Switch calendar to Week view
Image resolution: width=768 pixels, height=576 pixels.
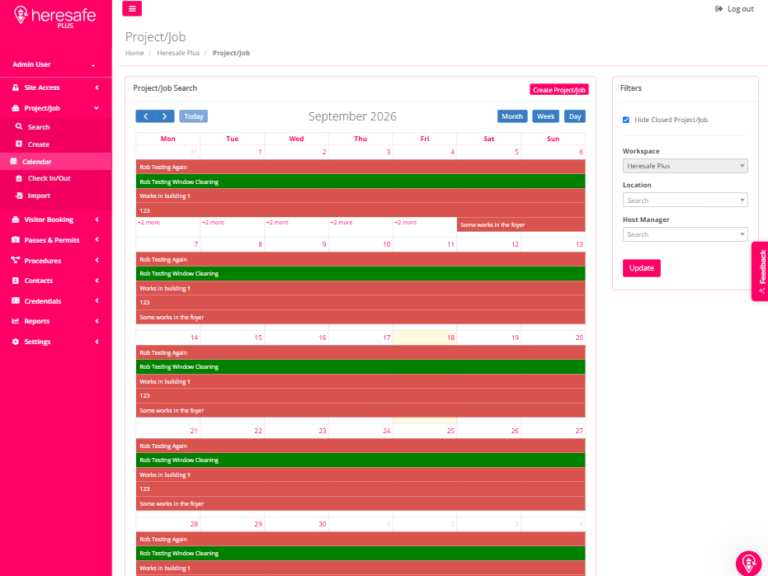546,117
